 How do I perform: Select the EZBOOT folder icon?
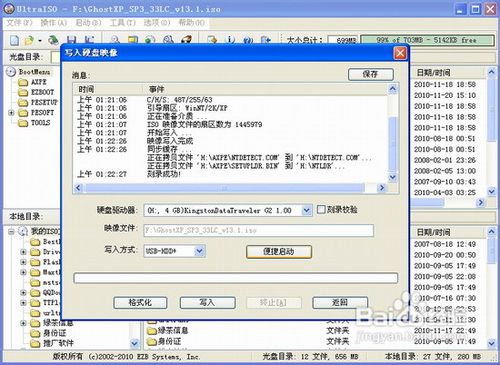[x=23, y=92]
